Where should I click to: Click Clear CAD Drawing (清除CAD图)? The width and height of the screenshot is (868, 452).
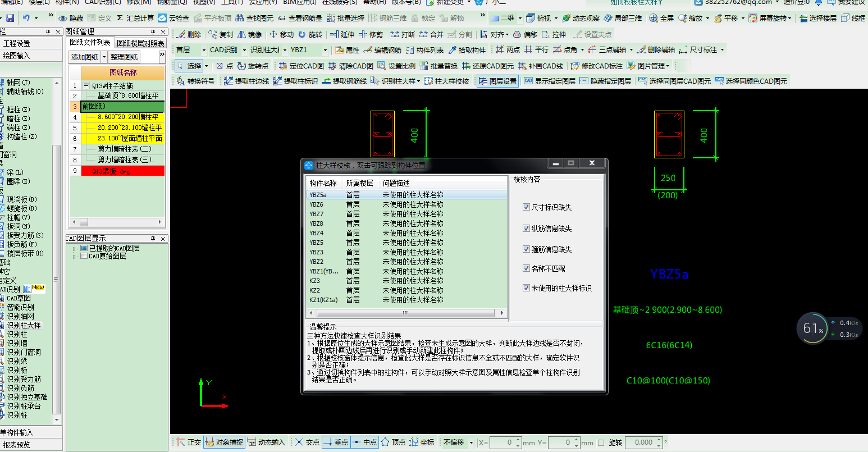[x=350, y=66]
